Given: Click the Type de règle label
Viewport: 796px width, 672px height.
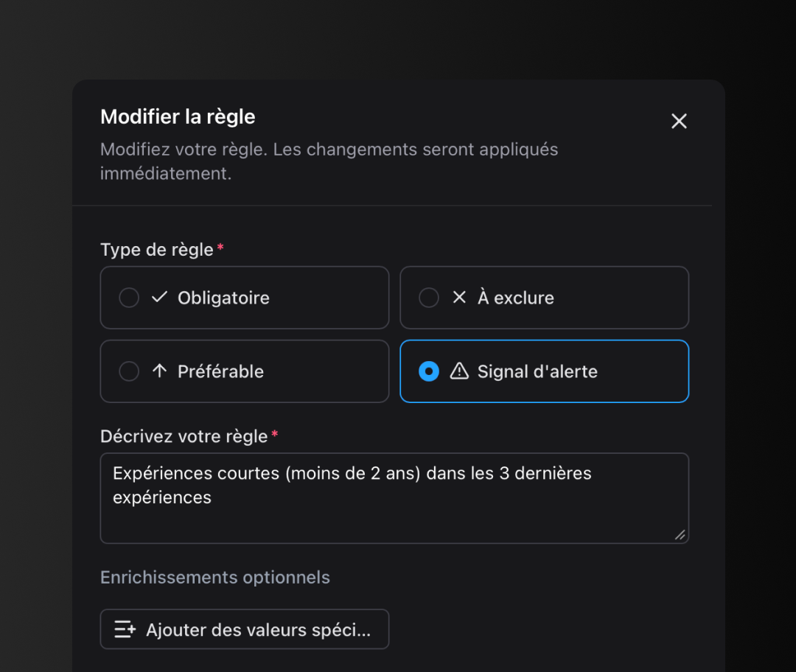Looking at the screenshot, I should pos(157,250).
